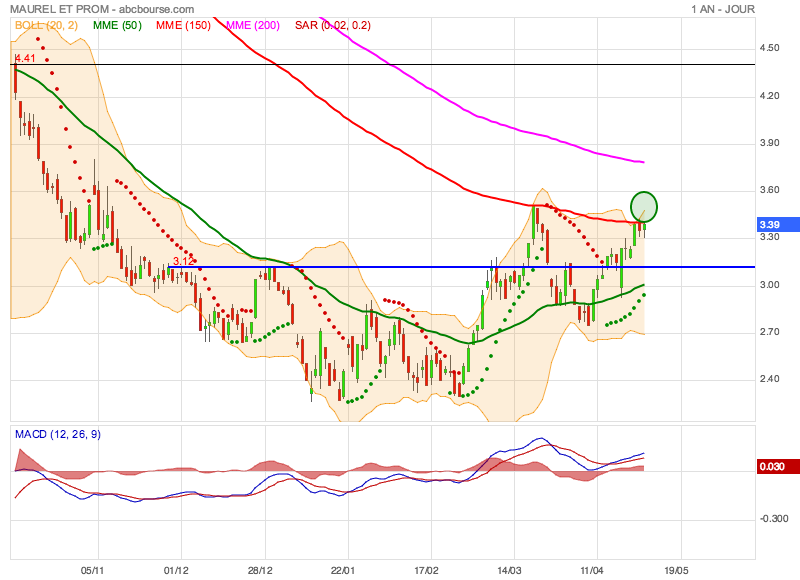Click the 14/03 date axis label

tap(509, 570)
